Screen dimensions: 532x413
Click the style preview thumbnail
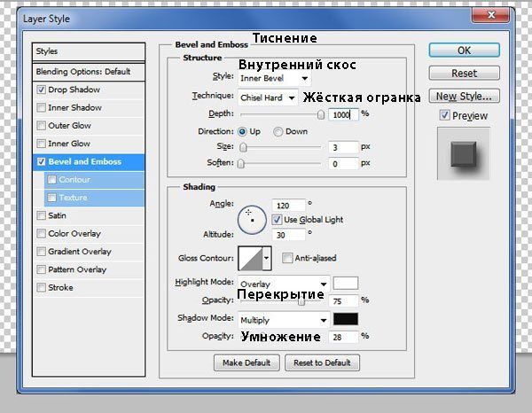click(464, 153)
